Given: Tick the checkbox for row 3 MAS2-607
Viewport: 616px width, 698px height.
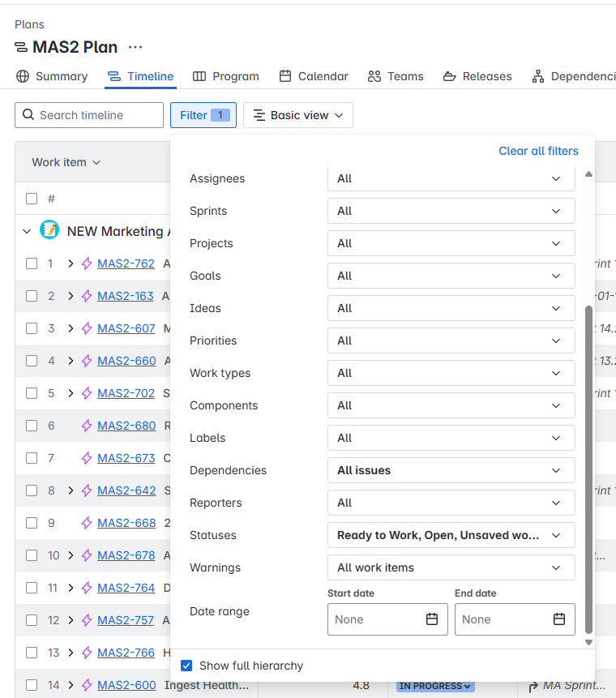Looking at the screenshot, I should (x=32, y=328).
